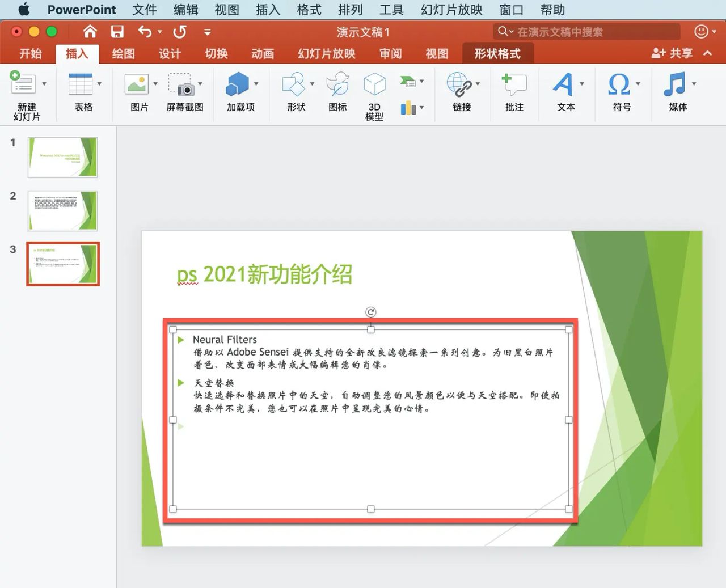Expand the Chart dropdown arrow

pyautogui.click(x=421, y=108)
